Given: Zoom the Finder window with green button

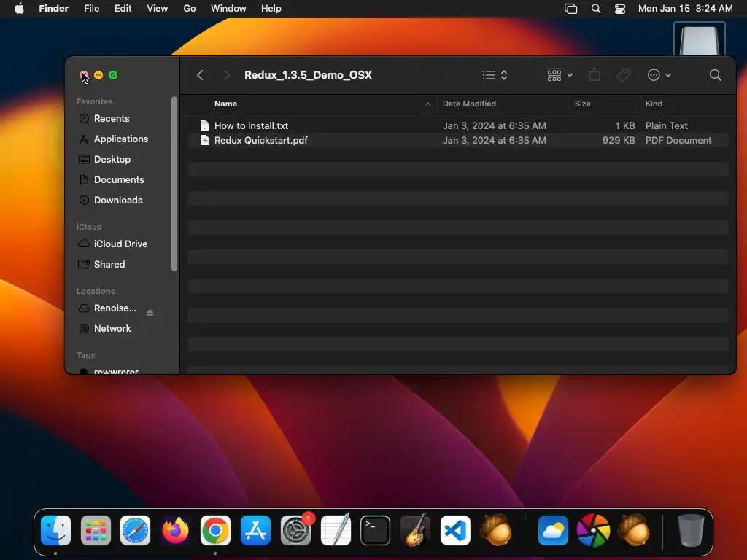Looking at the screenshot, I should coord(113,75).
